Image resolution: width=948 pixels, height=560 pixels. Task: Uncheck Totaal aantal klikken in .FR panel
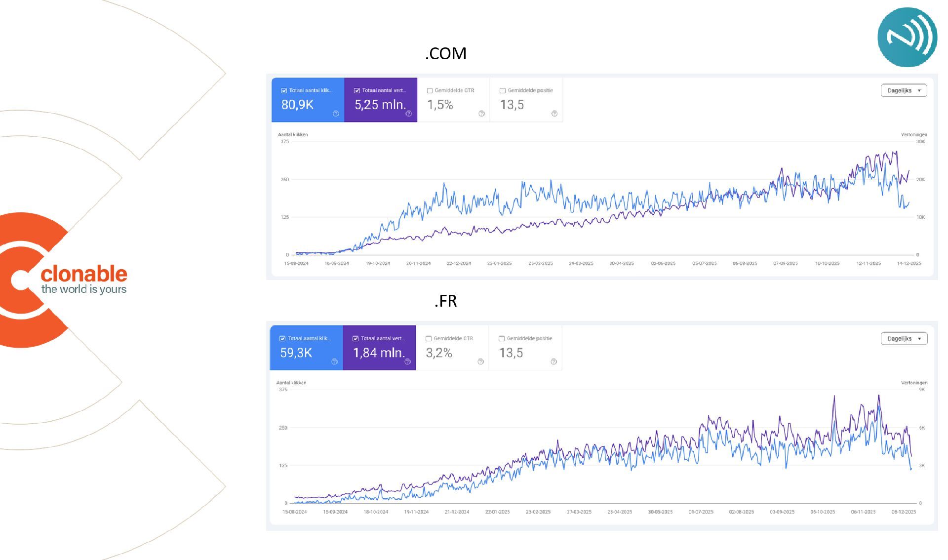282,339
